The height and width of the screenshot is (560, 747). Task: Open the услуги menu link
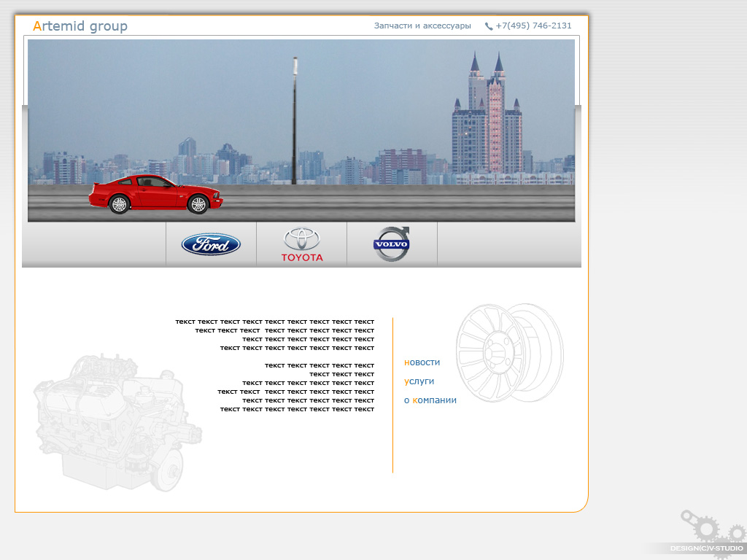pos(419,381)
